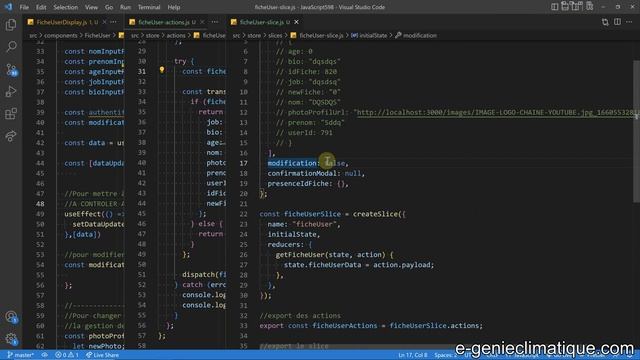Click line number 31 in middle editor gutter
The width and height of the screenshot is (640, 360).
[142, 71]
